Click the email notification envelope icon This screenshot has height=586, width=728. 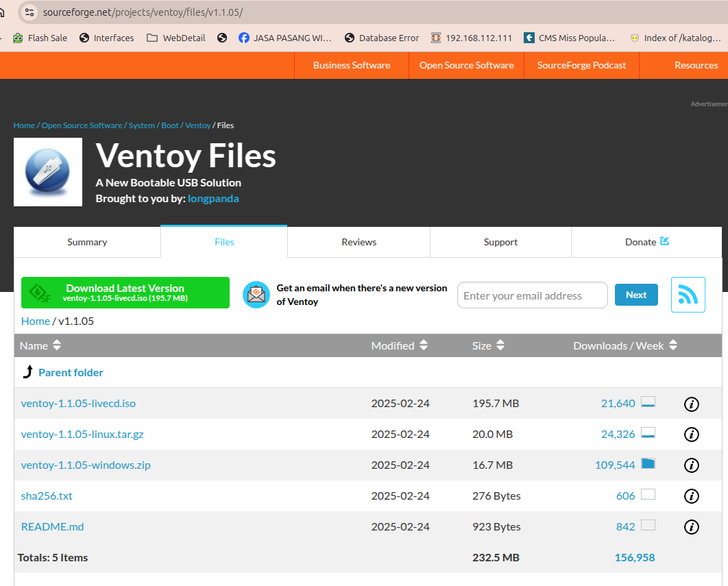pyautogui.click(x=256, y=295)
